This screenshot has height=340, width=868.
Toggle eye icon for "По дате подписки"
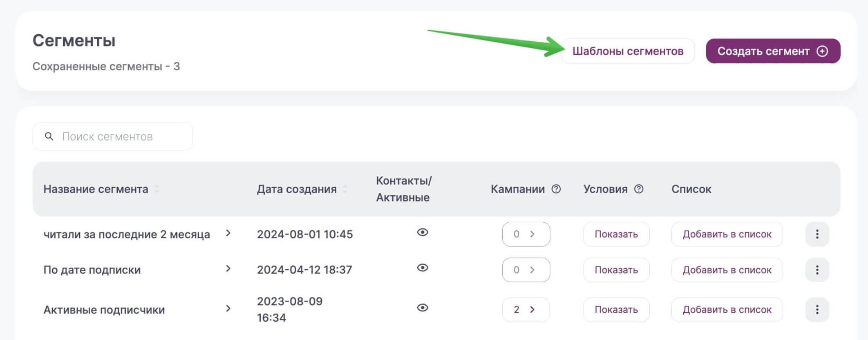423,268
